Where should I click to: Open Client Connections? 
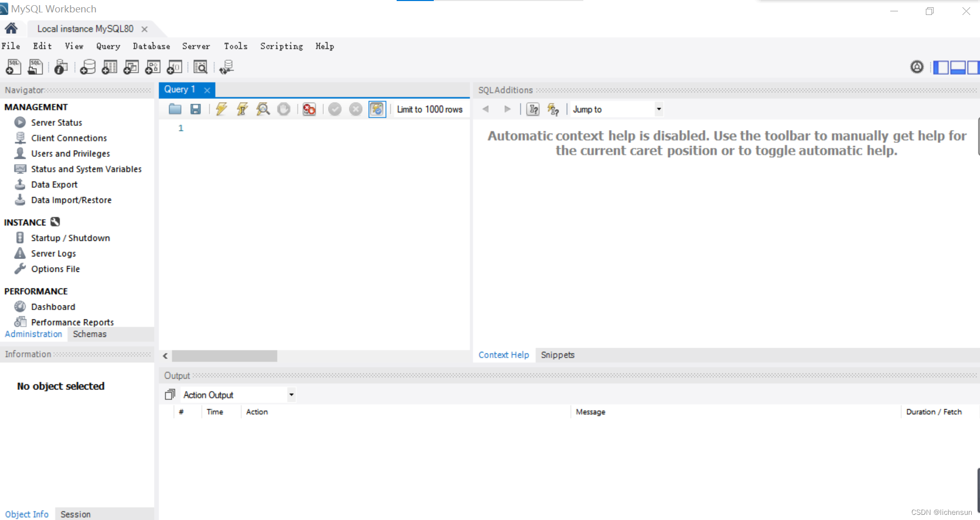69,138
